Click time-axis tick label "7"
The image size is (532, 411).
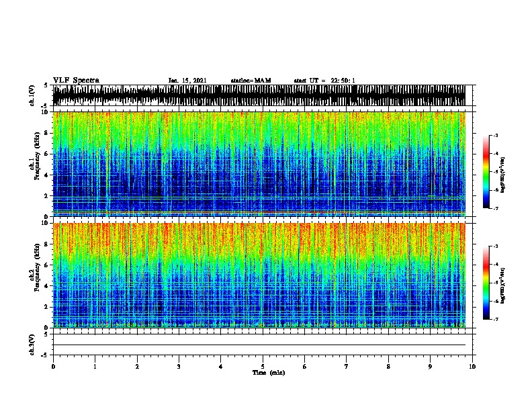click(x=347, y=366)
